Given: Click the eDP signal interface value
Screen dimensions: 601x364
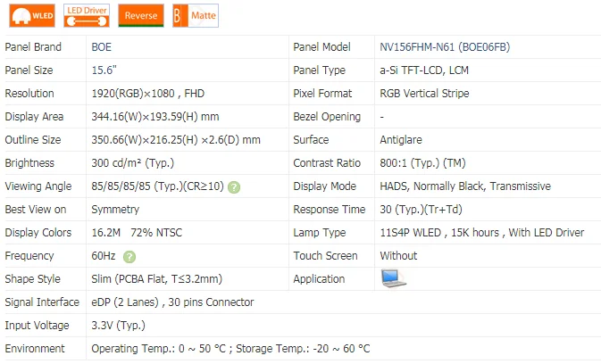Looking at the screenshot, I should pos(172,302).
